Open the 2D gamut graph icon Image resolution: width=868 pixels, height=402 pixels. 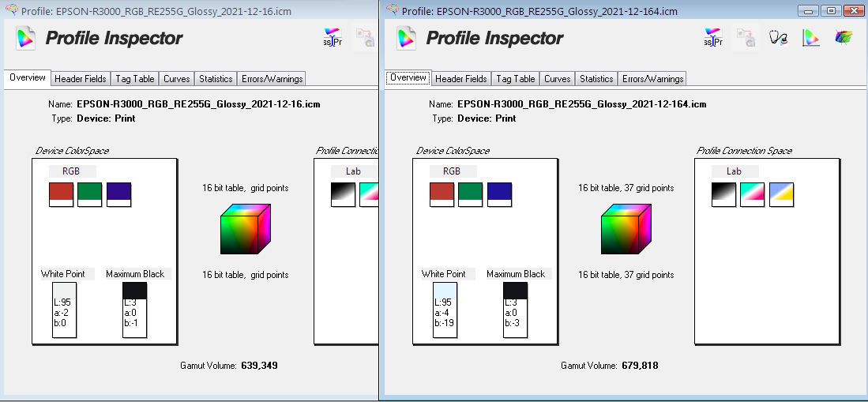point(811,38)
